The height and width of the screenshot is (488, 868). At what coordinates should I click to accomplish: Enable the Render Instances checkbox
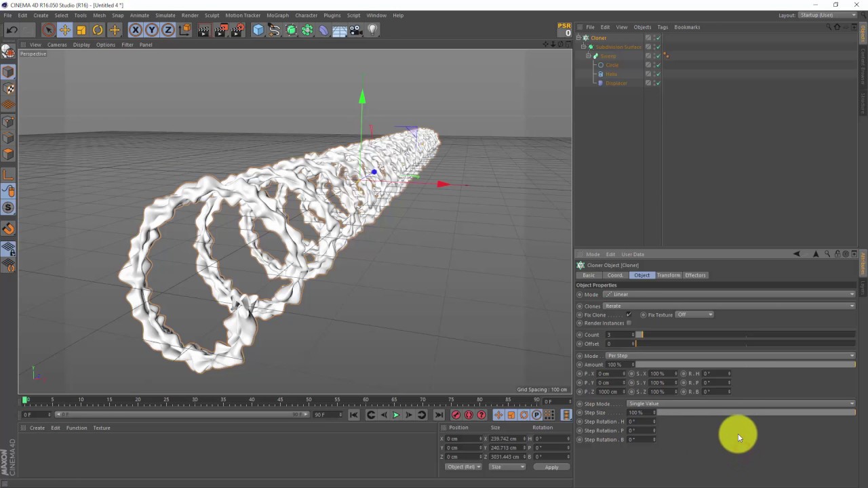(629, 323)
